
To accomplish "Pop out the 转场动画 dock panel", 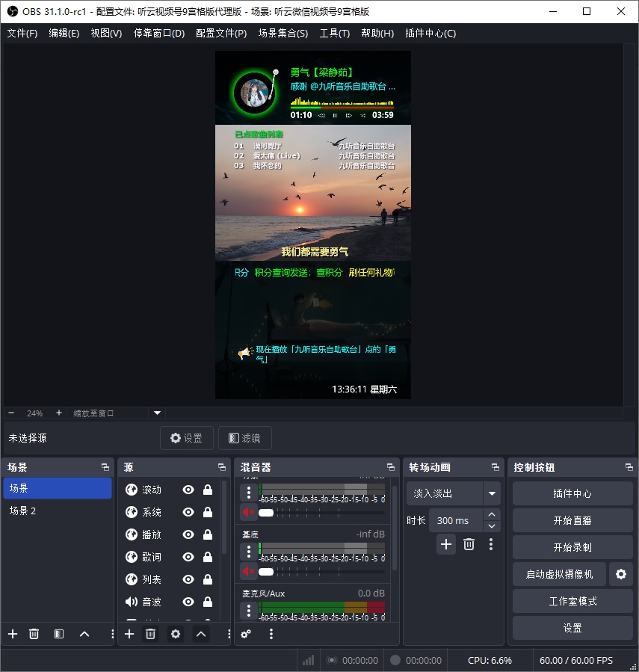I will click(x=496, y=467).
